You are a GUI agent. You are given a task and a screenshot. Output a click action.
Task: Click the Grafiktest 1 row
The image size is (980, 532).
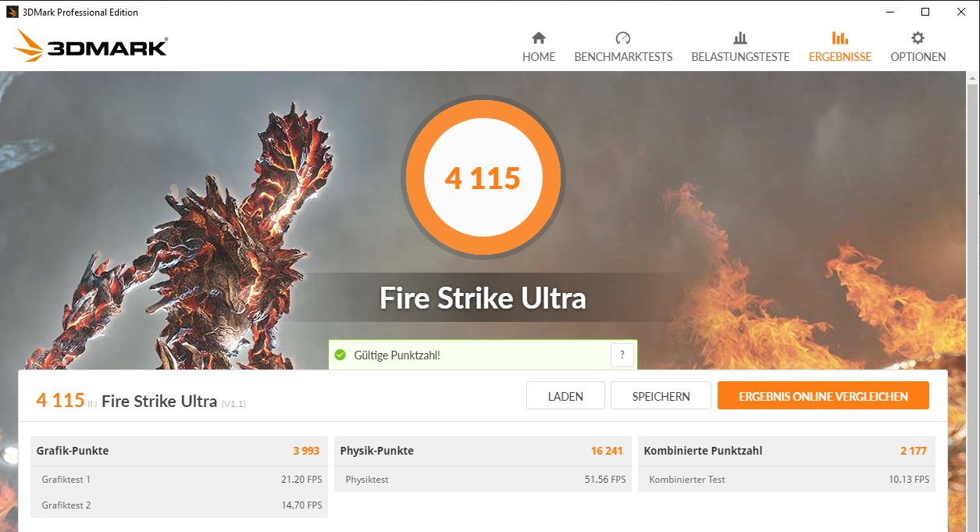179,480
